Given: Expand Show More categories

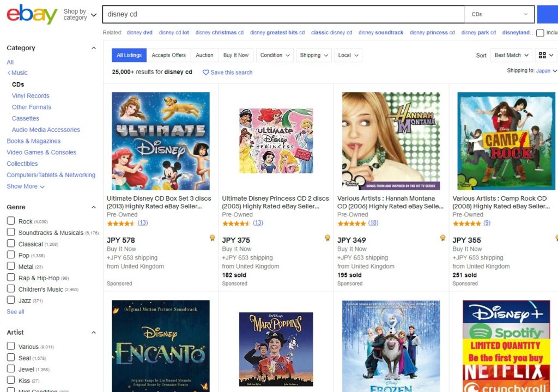Looking at the screenshot, I should click(x=26, y=186).
